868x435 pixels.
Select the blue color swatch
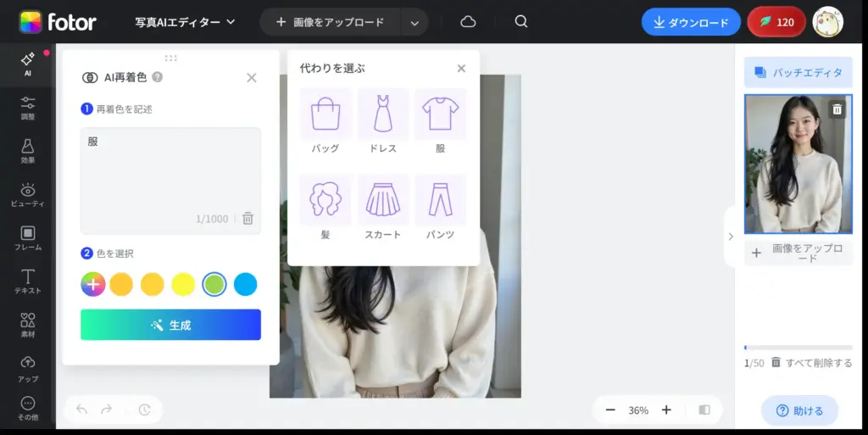(245, 284)
